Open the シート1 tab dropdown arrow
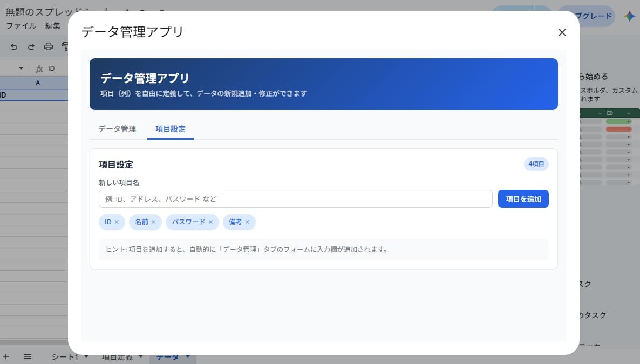Screen dimensions: 640x364 (86, 356)
